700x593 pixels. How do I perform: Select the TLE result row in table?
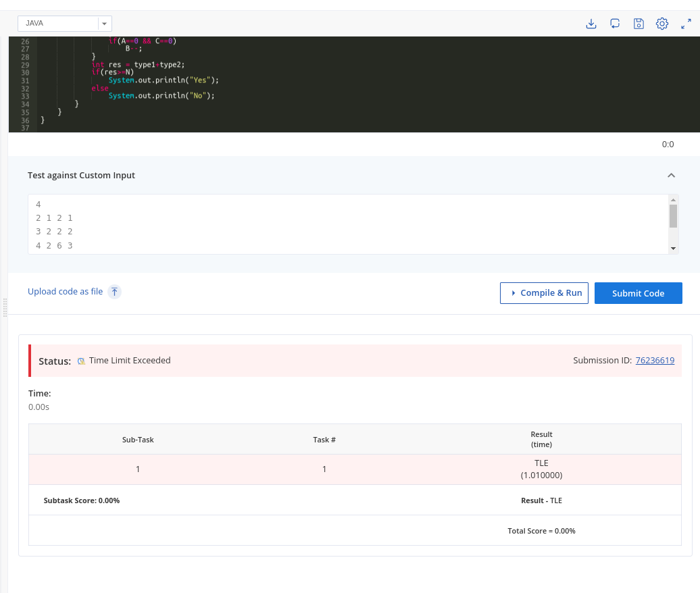(x=355, y=469)
